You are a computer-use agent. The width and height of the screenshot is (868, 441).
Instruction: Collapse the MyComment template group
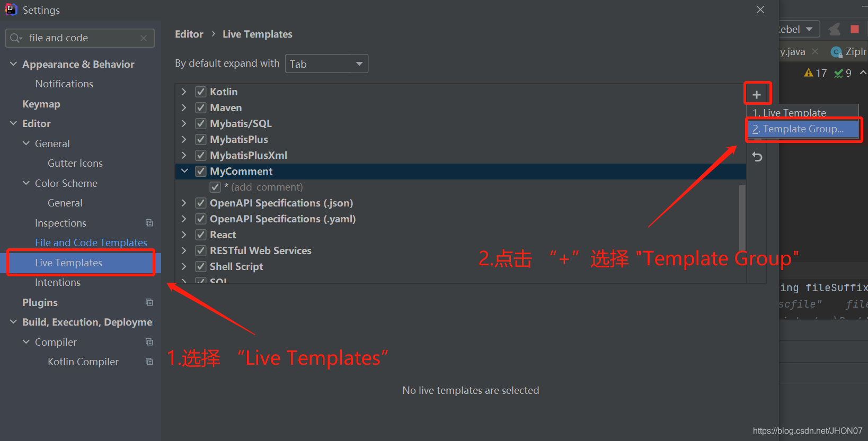coord(184,171)
